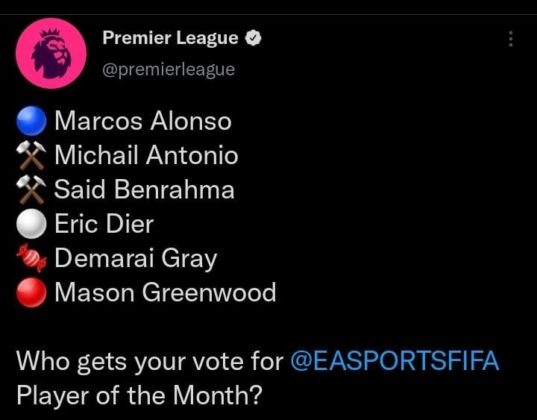Select the Eric Dier name text
Screen dimensions: 537x420
[104, 224]
